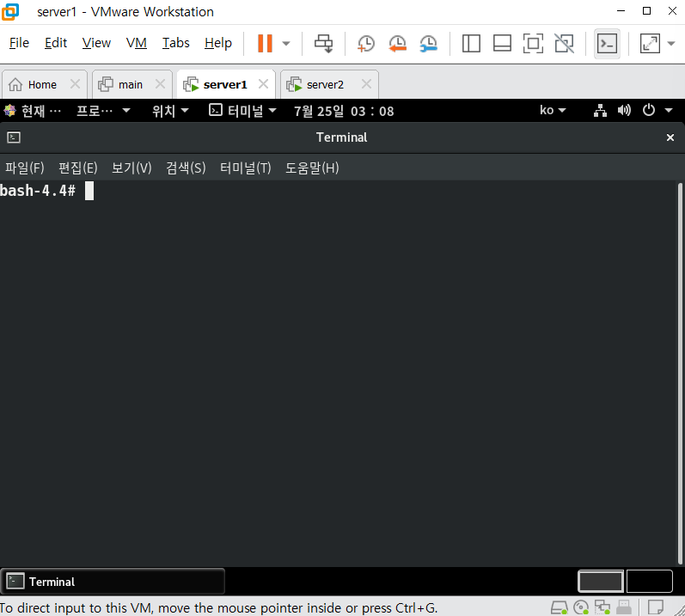Expand the 터미널 app menu

click(242, 111)
